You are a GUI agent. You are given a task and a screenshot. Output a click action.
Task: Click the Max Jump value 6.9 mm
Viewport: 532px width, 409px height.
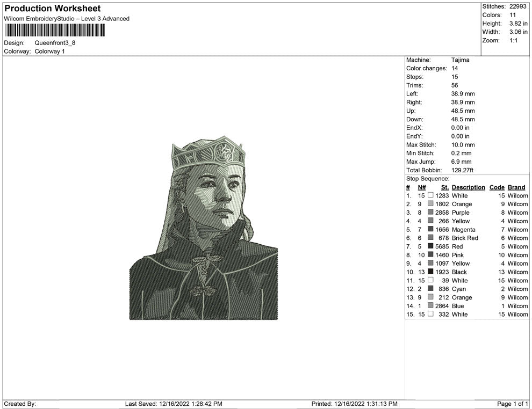(461, 162)
